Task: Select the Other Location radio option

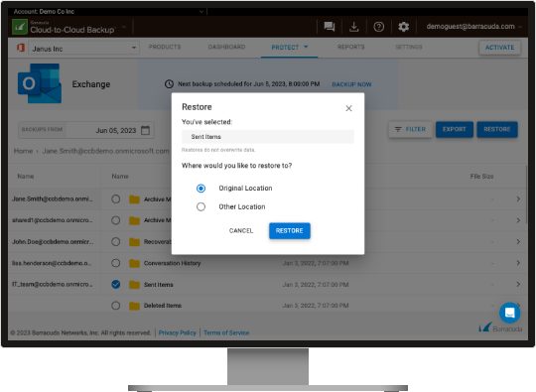Action: 201,206
